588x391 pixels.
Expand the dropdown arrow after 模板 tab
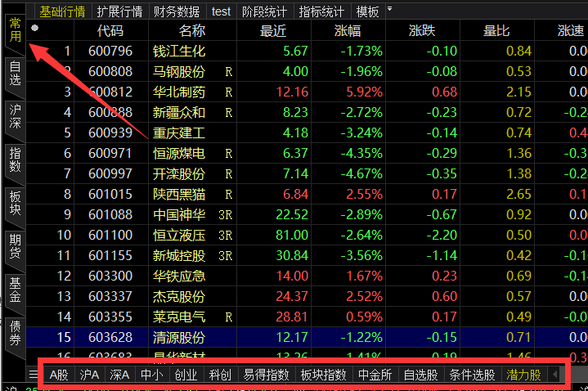pyautogui.click(x=389, y=8)
